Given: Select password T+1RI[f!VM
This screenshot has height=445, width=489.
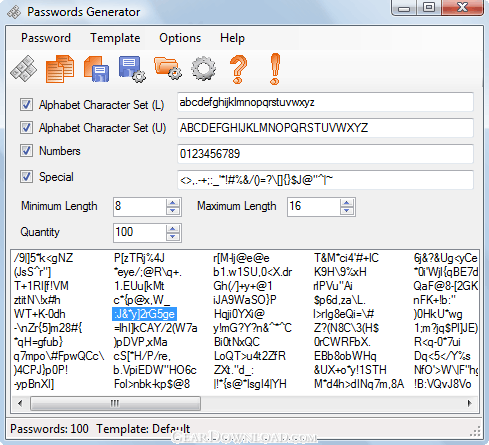Looking at the screenshot, I should (x=41, y=286).
